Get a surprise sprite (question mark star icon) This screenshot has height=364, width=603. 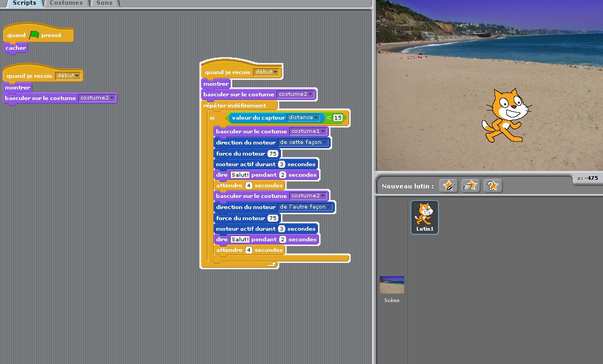coord(492,186)
